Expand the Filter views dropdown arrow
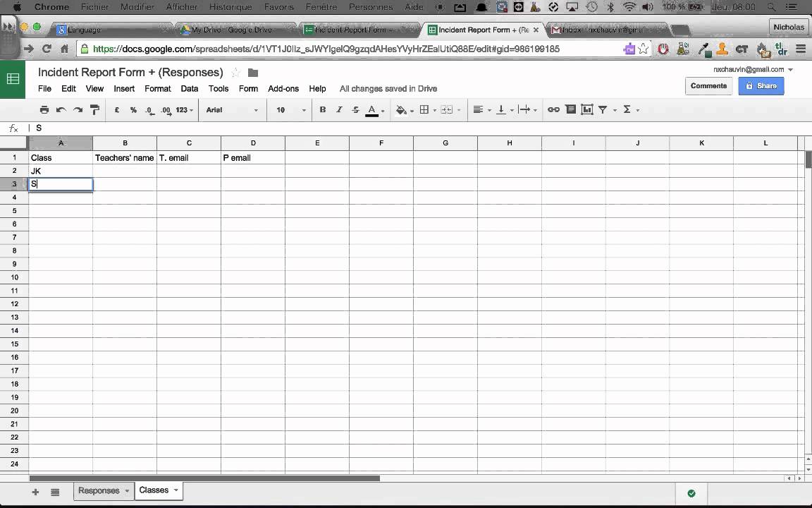Screen dimensions: 812x508 (x=615, y=110)
